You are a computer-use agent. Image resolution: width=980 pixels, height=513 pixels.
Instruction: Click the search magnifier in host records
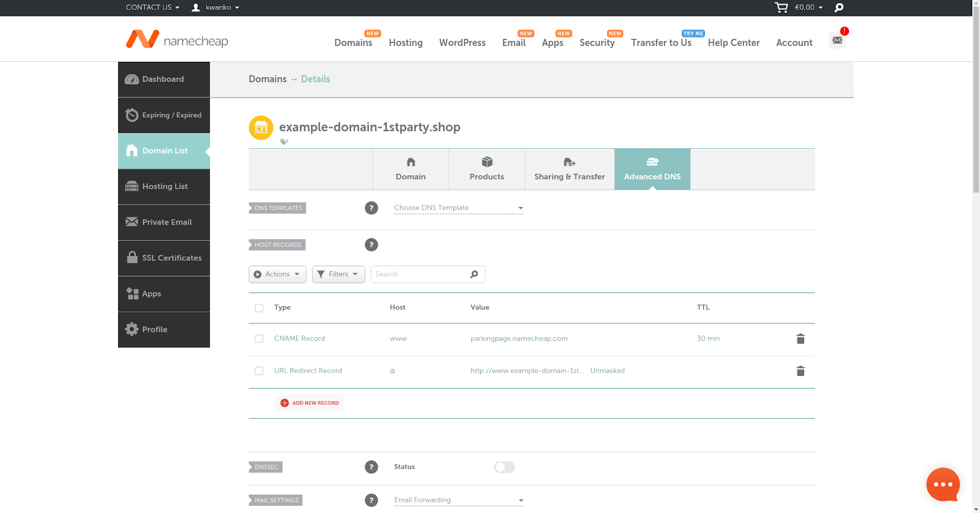[474, 274]
